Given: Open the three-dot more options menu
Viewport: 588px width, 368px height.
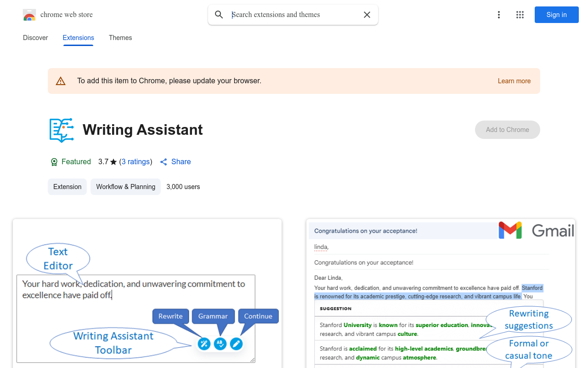Looking at the screenshot, I should point(499,15).
